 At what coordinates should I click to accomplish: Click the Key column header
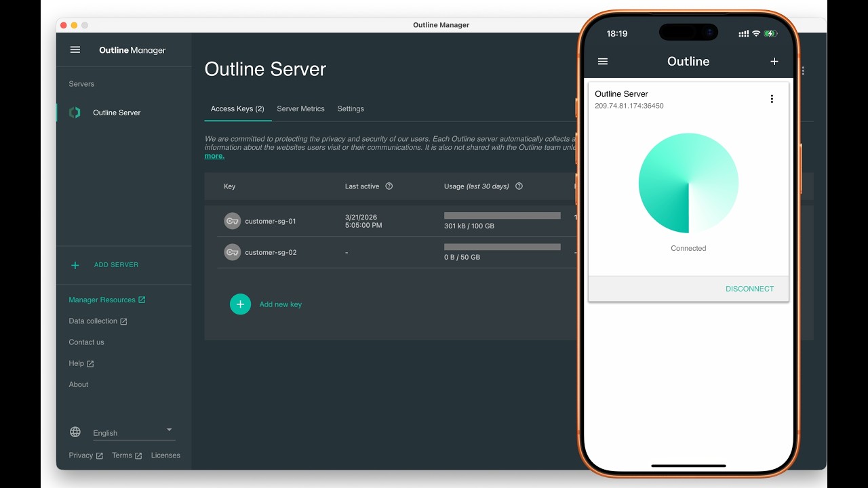tap(229, 186)
